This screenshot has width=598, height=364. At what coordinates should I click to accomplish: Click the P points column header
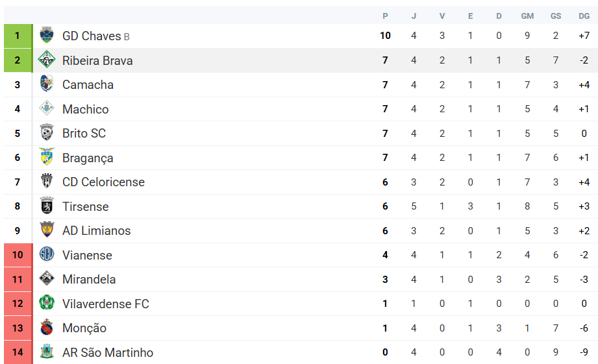385,16
